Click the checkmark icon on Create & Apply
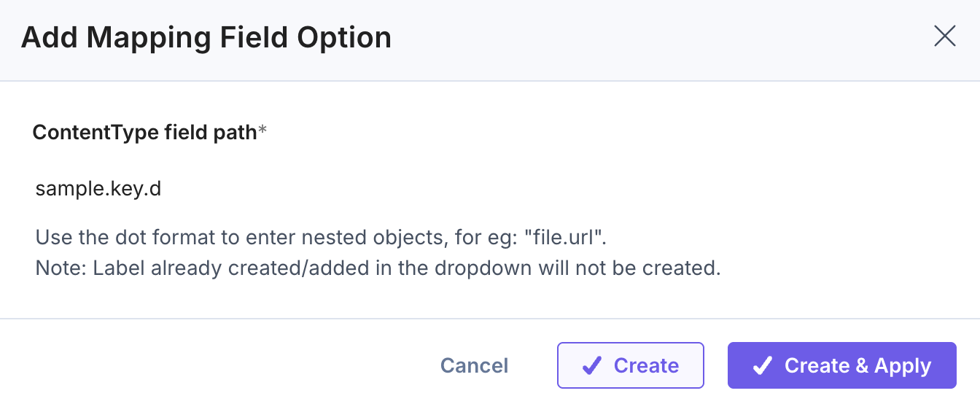 point(763,366)
